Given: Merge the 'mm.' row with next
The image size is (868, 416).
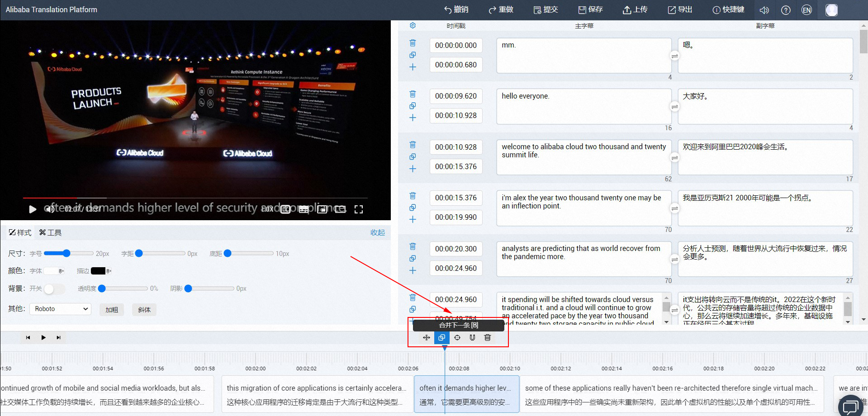Looking at the screenshot, I should (x=413, y=55).
